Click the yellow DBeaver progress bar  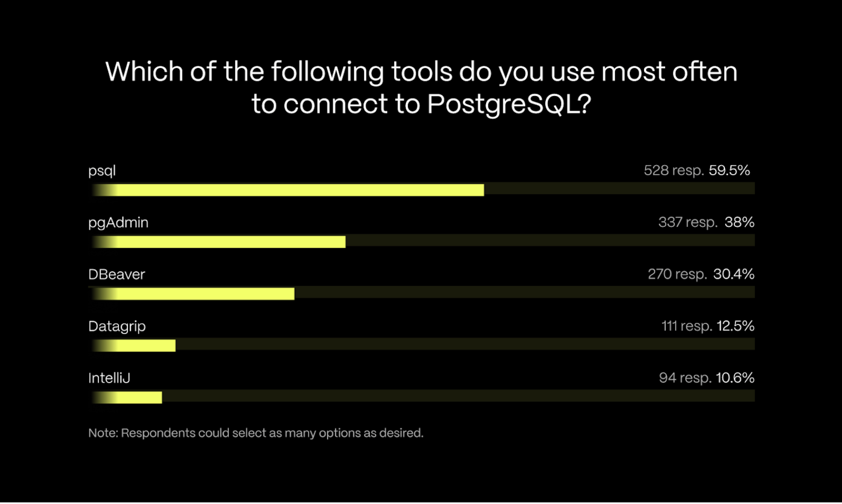[x=193, y=294]
